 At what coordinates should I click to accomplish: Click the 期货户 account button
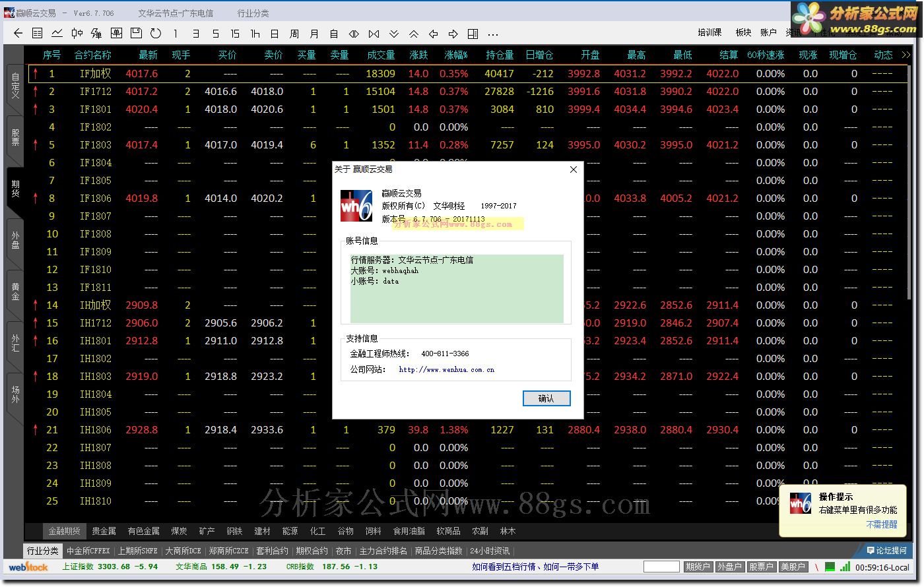[698, 567]
